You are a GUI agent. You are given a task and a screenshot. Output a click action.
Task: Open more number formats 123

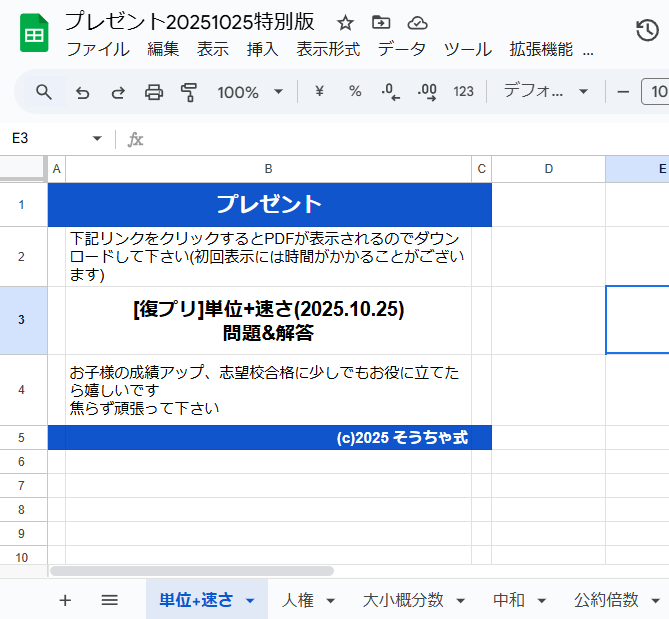click(x=463, y=91)
